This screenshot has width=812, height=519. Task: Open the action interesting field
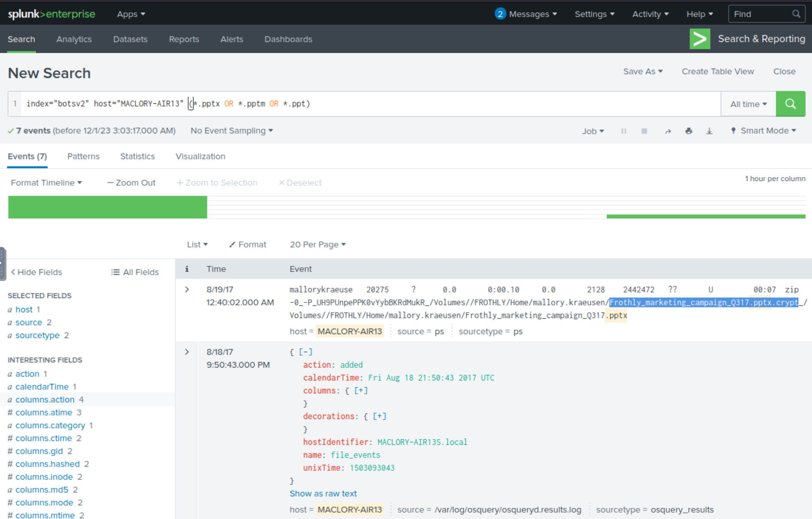point(27,374)
